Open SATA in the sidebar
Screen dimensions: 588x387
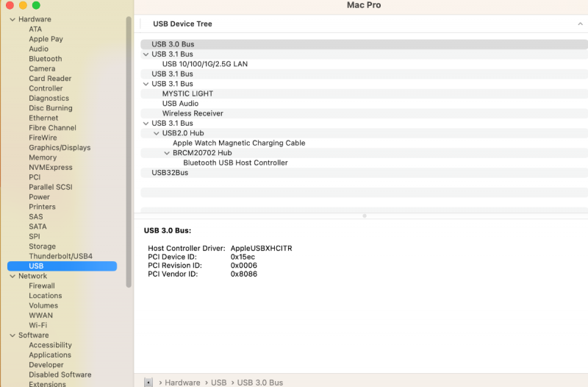click(x=37, y=227)
